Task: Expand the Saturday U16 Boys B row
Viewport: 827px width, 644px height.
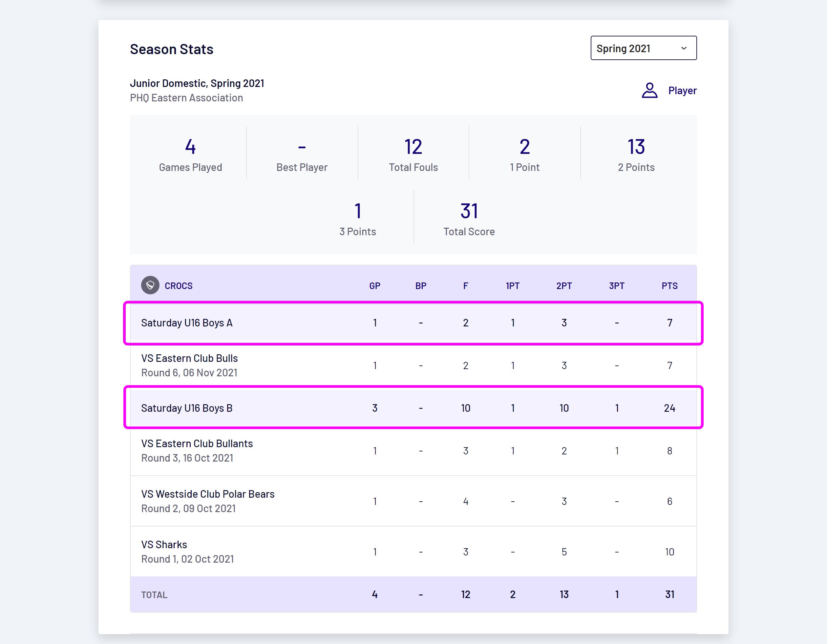Action: coord(187,408)
